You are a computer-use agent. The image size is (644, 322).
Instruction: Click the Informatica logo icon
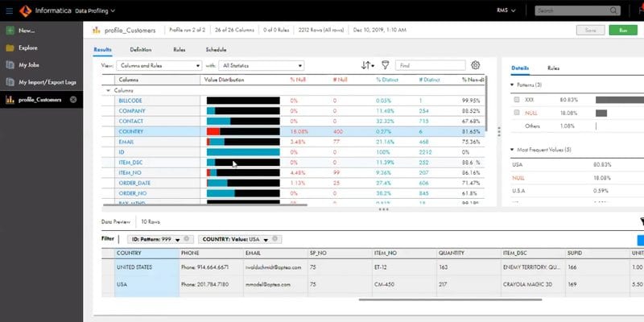click(x=26, y=11)
